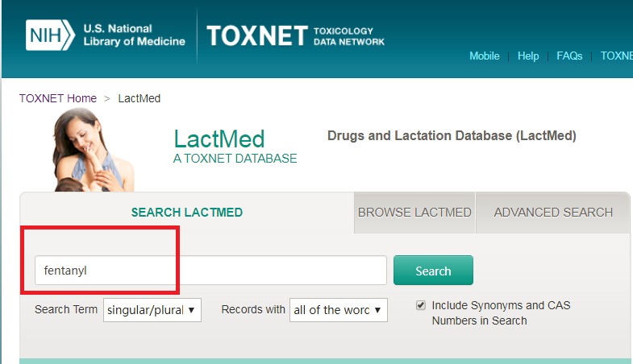The width and height of the screenshot is (633, 364).
Task: Click the LactMed breadcrumb item
Action: [140, 98]
